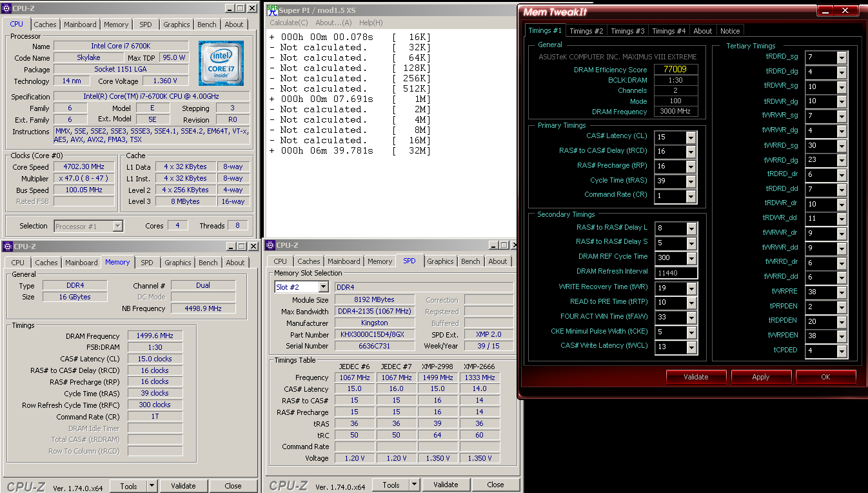Click the Mem TweakIt DRAM Frequency 3000 MHz value
The image size is (868, 493).
coord(676,112)
